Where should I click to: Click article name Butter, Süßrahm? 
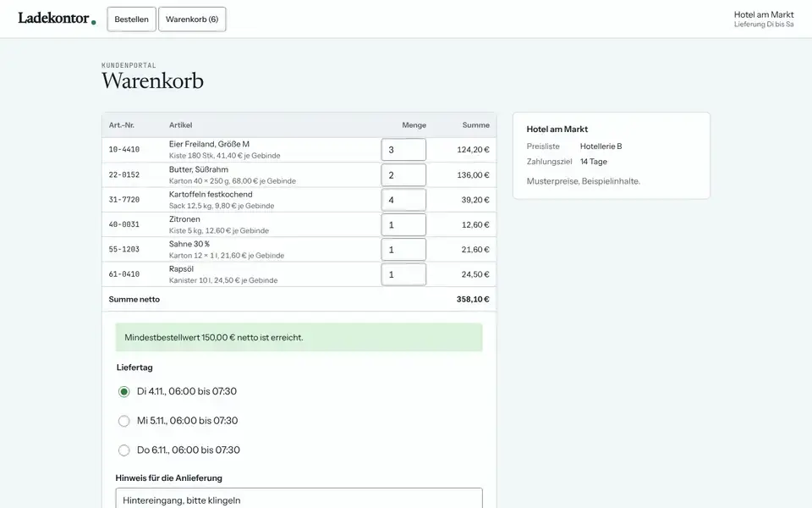(198, 169)
